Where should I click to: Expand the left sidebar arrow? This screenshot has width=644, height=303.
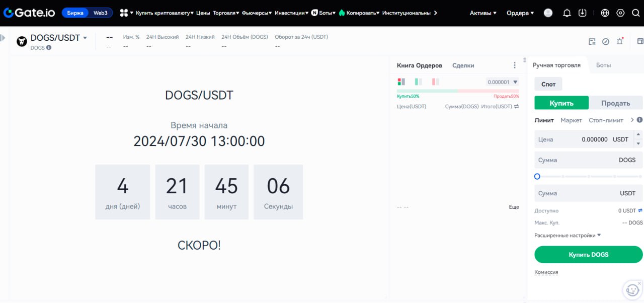(x=3, y=38)
